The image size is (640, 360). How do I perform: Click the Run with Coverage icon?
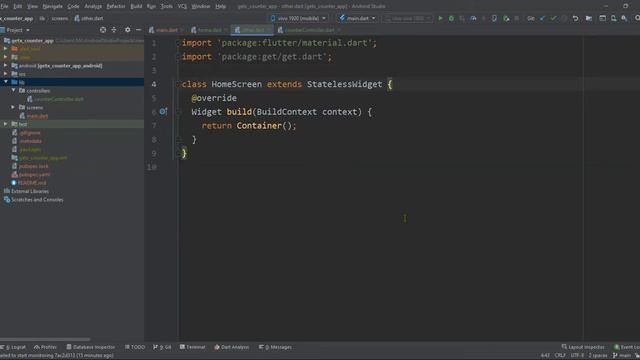pyautogui.click(x=462, y=18)
